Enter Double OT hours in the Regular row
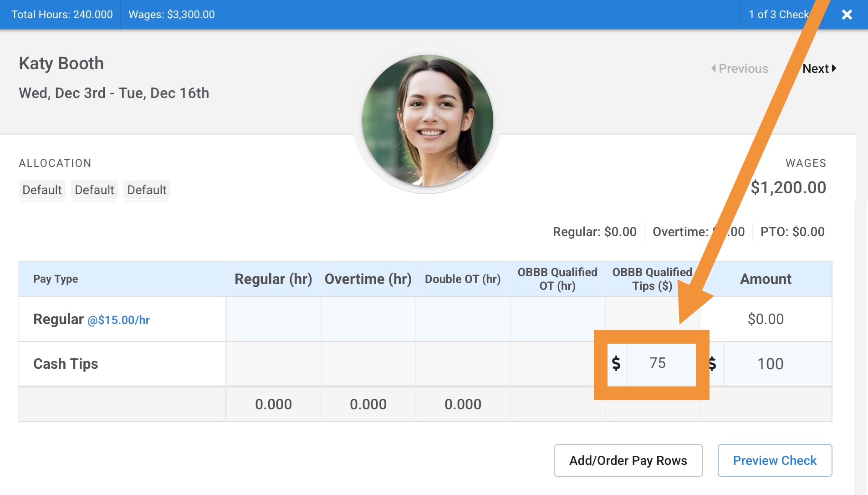The width and height of the screenshot is (868, 495). coord(463,319)
